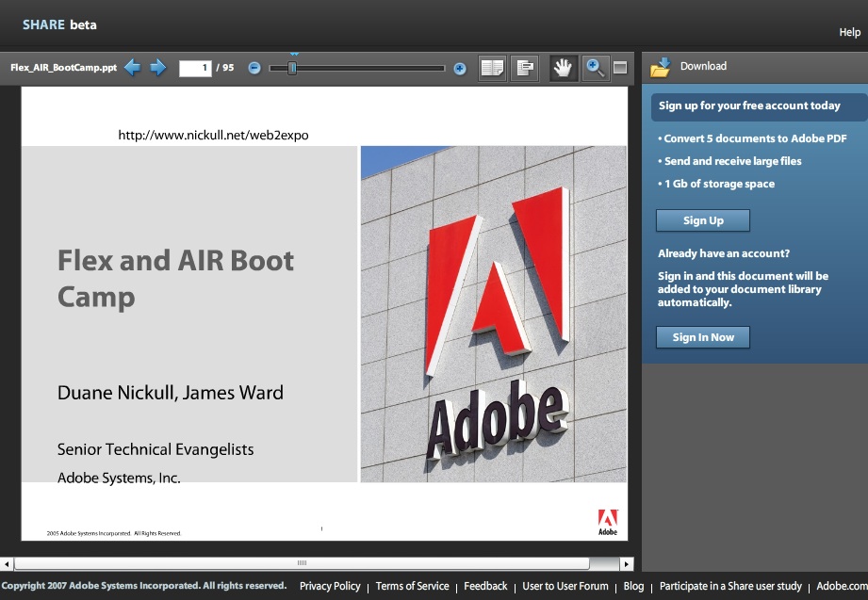Go to the next page with the right arrow
The image size is (868, 600).
(x=157, y=68)
